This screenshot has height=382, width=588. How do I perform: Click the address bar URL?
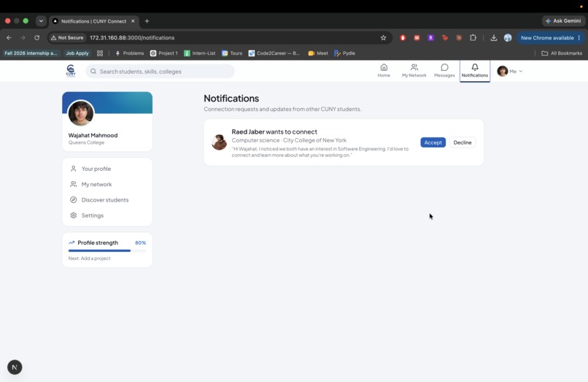tap(132, 37)
